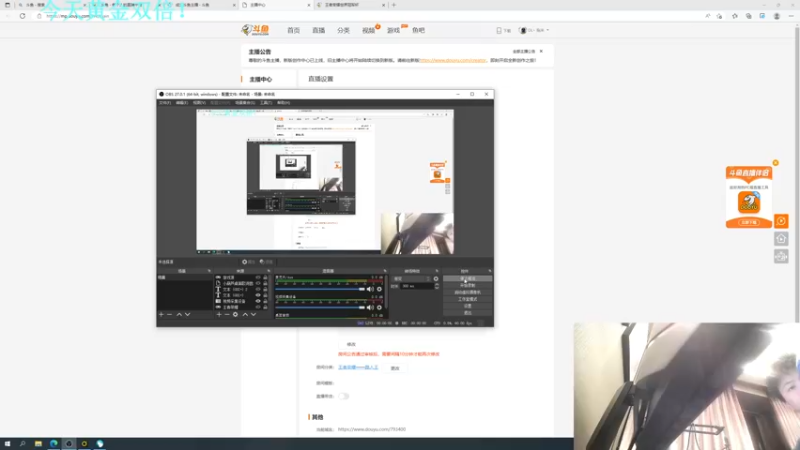Adjust transition duration stepper arrows
The width and height of the screenshot is (800, 450).
[x=437, y=286]
